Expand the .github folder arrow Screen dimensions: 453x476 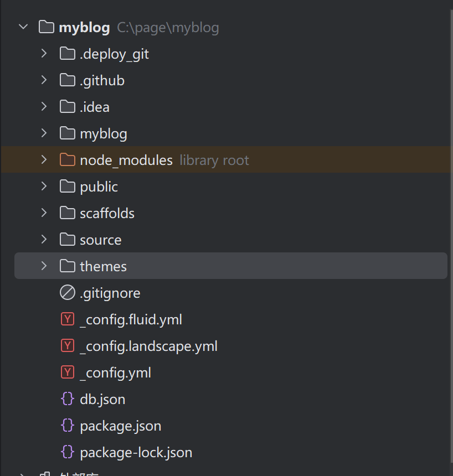click(x=44, y=80)
